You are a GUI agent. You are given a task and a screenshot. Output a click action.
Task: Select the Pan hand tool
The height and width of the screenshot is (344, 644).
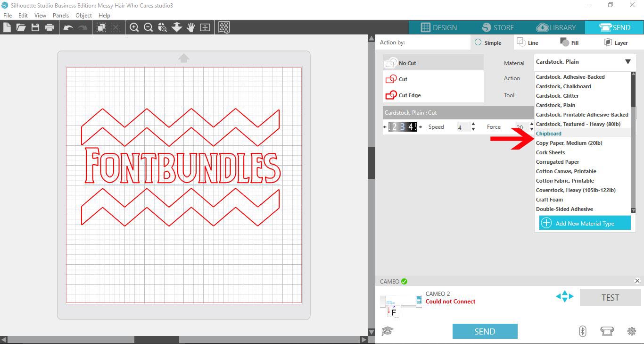coord(191,27)
